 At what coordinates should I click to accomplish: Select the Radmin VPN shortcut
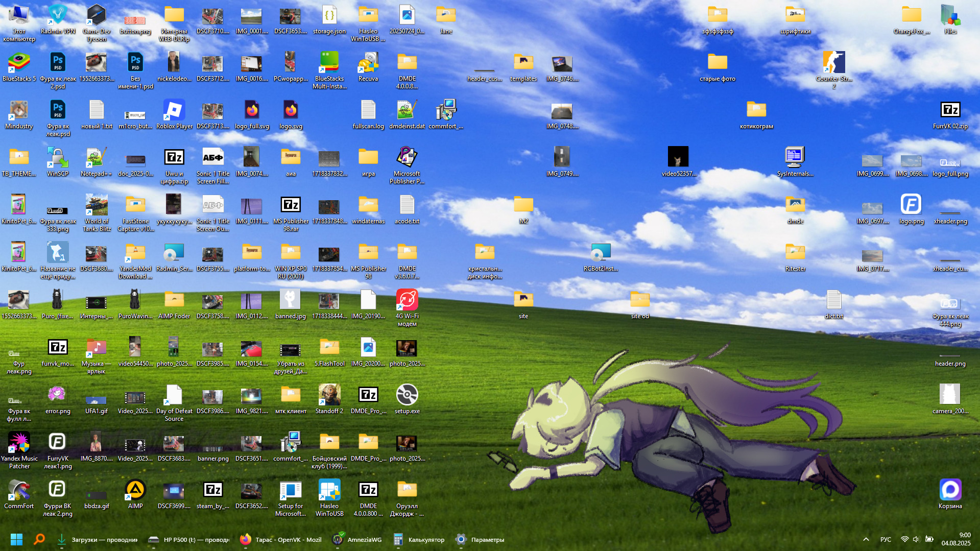click(58, 19)
